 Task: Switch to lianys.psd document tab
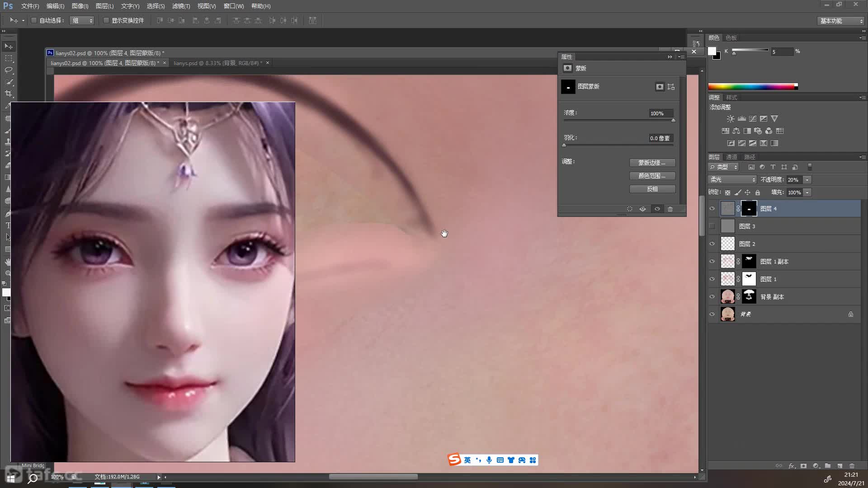click(x=218, y=63)
